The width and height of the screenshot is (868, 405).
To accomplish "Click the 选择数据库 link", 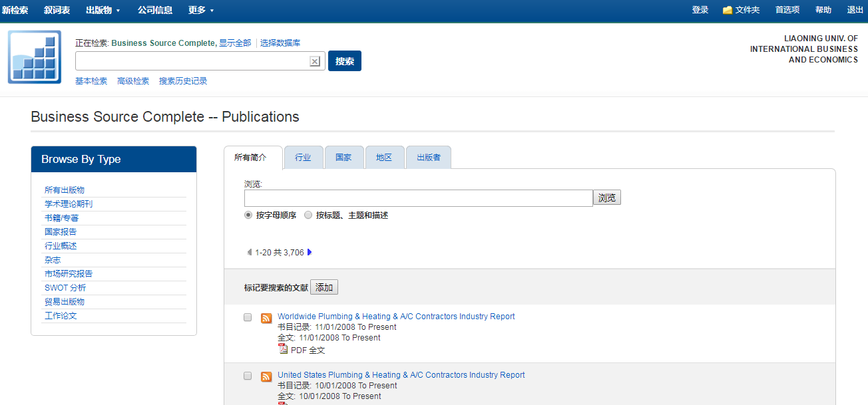I will click(x=280, y=43).
